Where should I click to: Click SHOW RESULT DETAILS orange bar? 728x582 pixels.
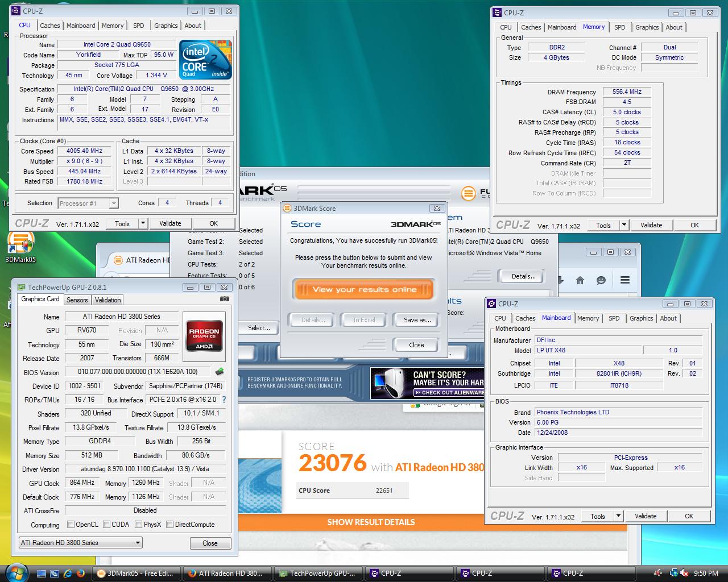coord(371,522)
